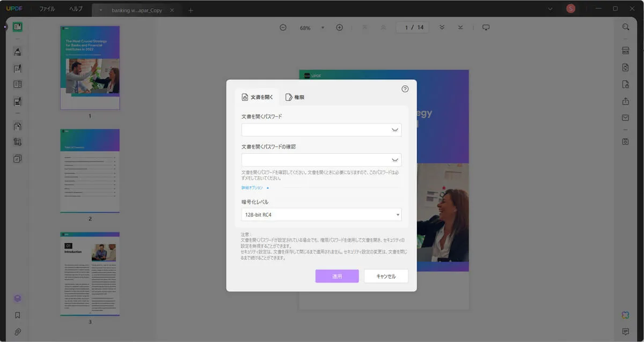The width and height of the screenshot is (644, 342).
Task: Open the Protect PDF lock icon
Action: 625,84
